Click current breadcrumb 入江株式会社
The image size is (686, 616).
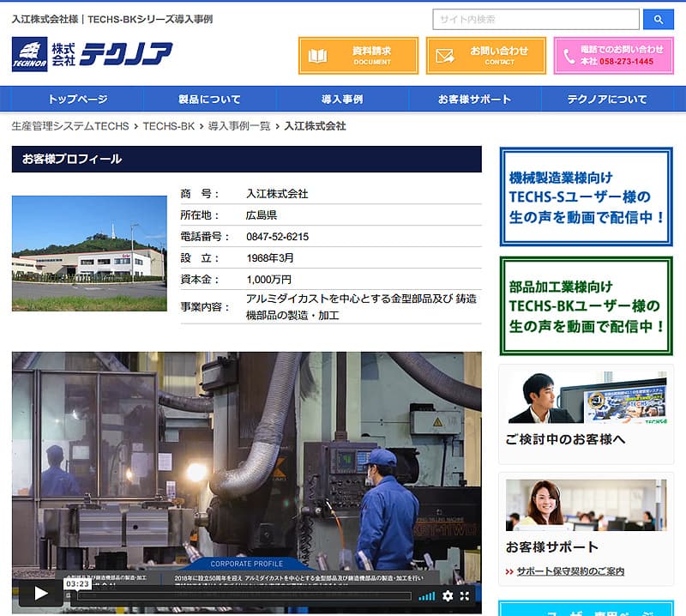(x=315, y=126)
